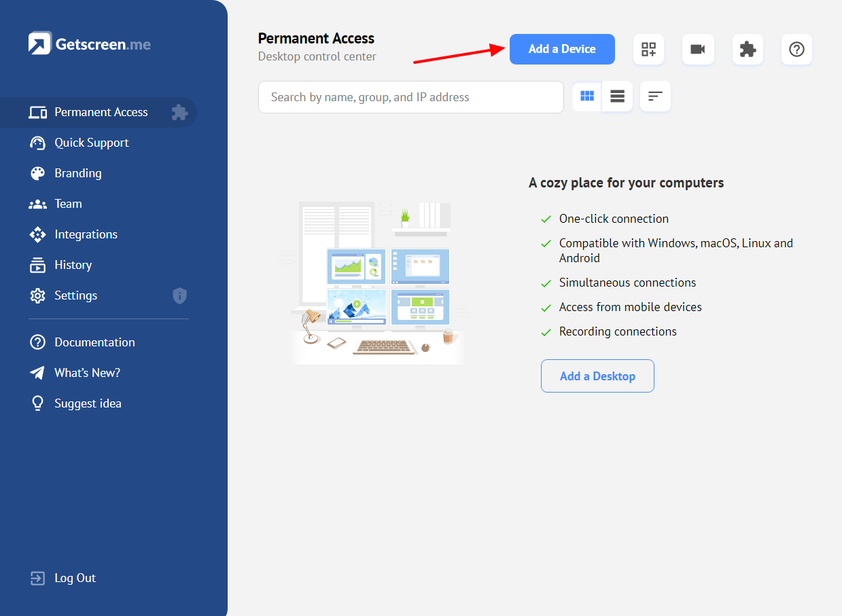Click the 'Simultaneous connections' text
The image size is (842, 616).
click(627, 283)
